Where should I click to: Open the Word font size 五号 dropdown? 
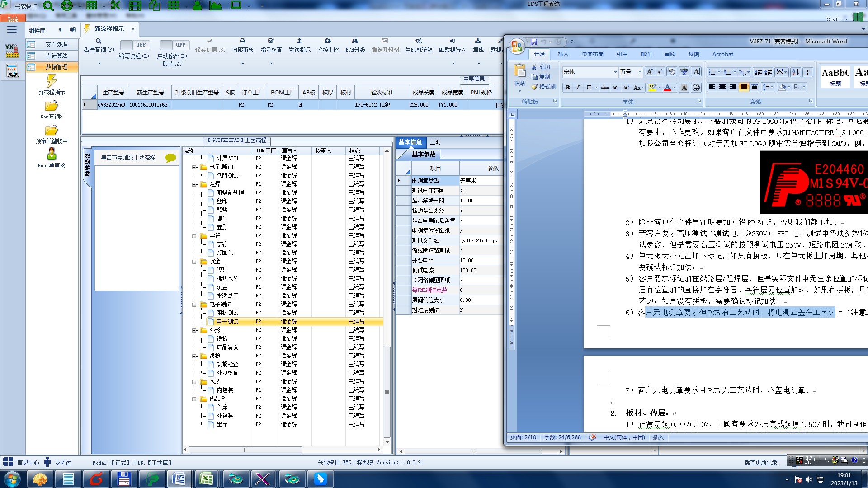[x=640, y=72]
